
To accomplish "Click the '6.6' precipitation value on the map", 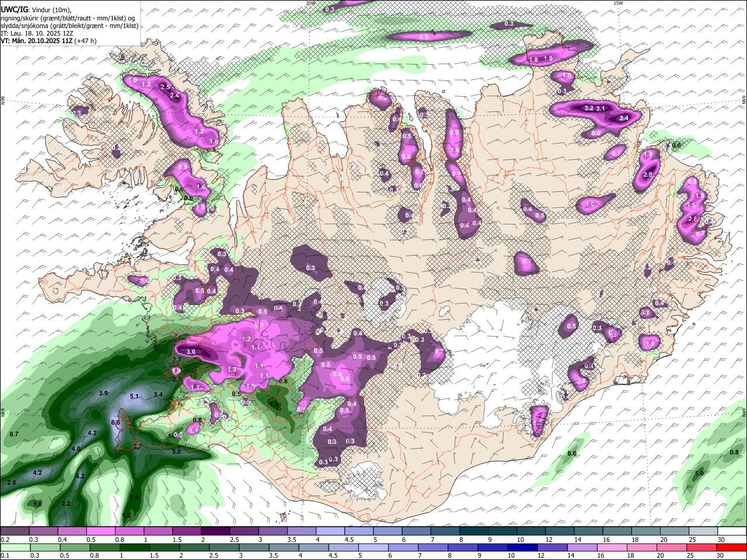I will click(116, 422).
